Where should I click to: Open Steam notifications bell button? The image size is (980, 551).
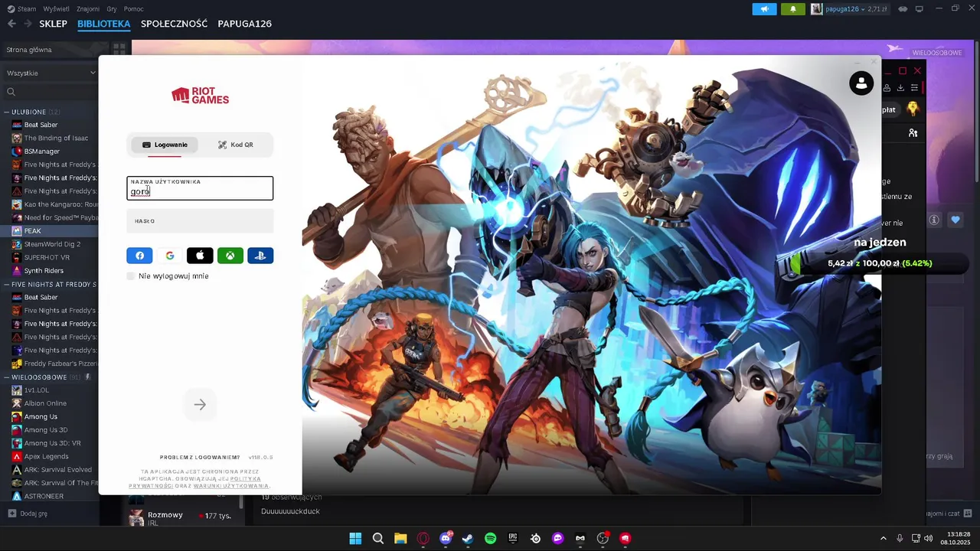(792, 9)
